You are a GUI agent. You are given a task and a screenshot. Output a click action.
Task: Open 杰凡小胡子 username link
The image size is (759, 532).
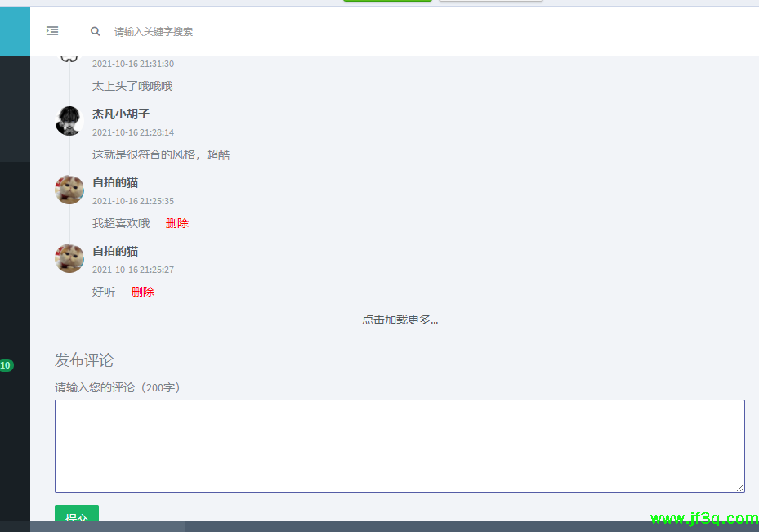121,114
